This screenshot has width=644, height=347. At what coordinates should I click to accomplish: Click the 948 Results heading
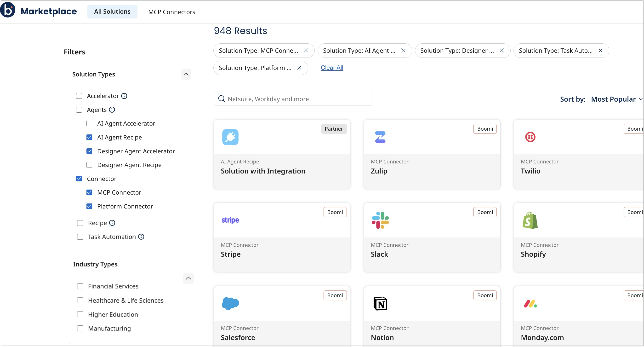coord(240,30)
